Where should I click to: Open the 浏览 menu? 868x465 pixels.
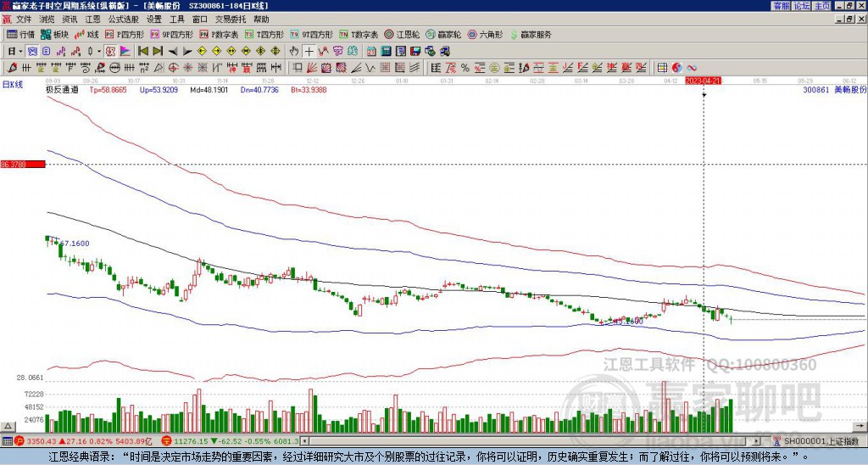[47, 20]
